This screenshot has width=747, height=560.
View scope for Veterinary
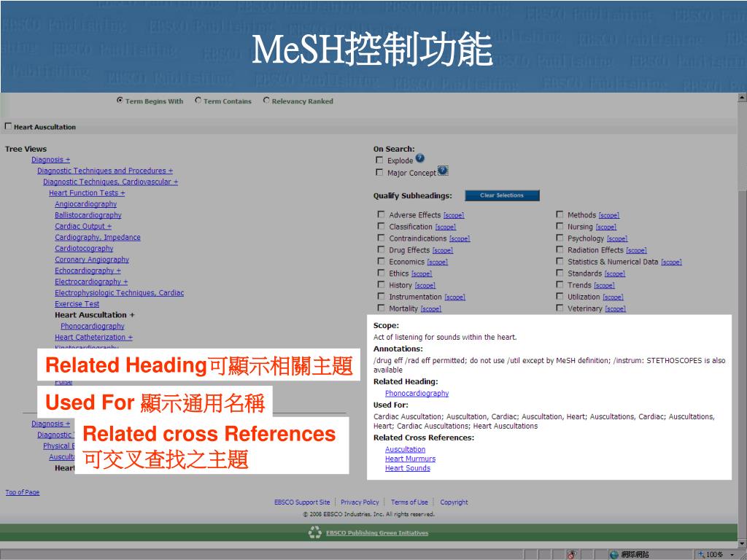[615, 309]
